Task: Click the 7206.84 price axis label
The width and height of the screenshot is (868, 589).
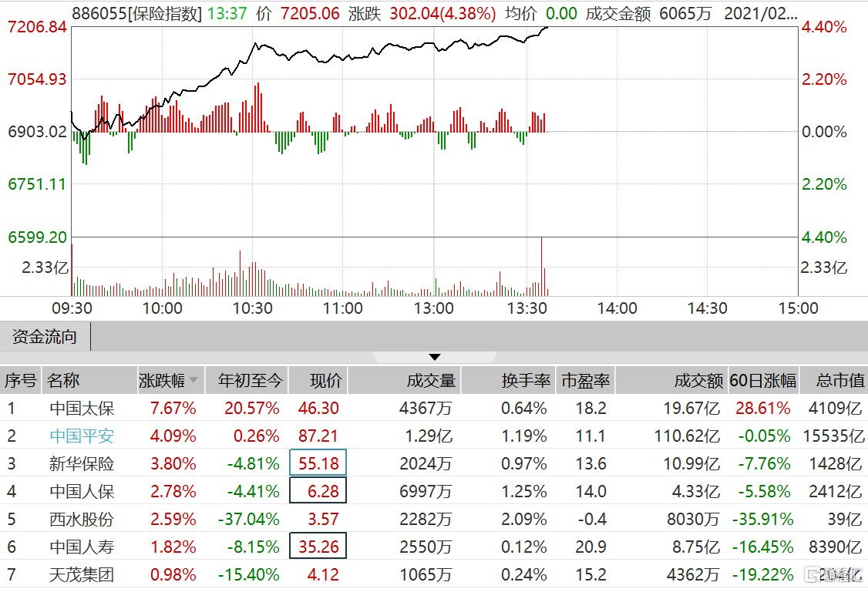Action: 37,26
